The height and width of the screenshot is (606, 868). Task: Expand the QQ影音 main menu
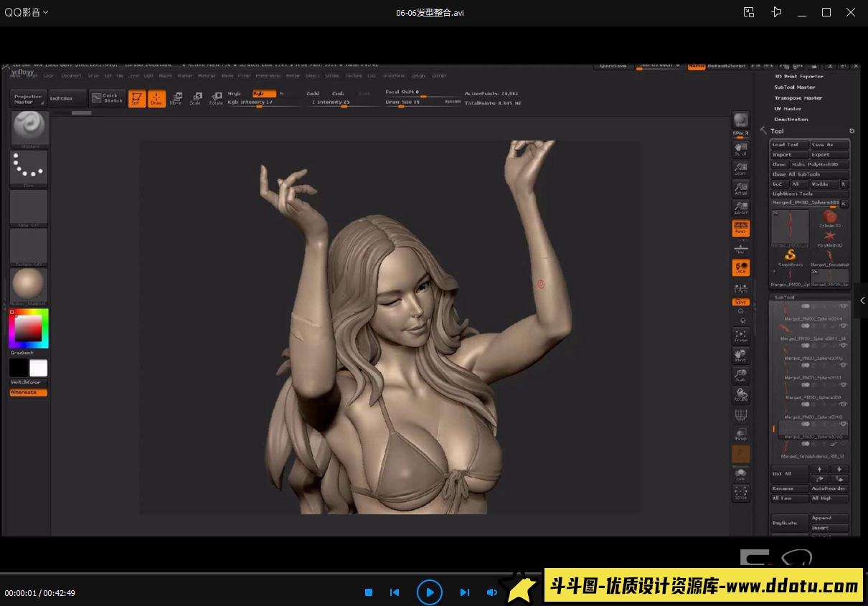click(x=27, y=12)
